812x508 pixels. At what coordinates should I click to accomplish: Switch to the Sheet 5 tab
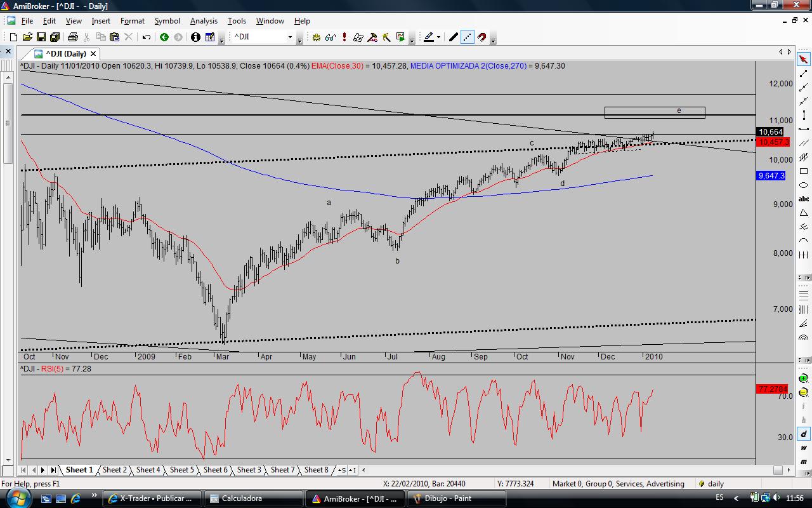pos(181,470)
